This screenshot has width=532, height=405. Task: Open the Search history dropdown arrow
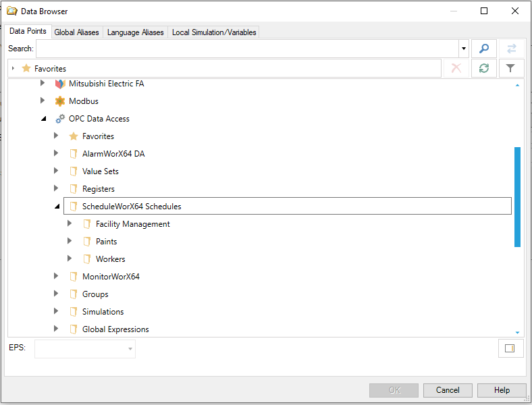click(464, 49)
